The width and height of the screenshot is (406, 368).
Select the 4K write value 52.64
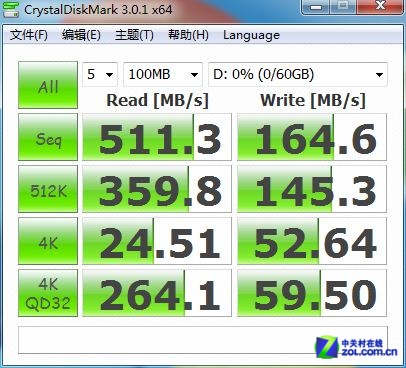(x=312, y=241)
